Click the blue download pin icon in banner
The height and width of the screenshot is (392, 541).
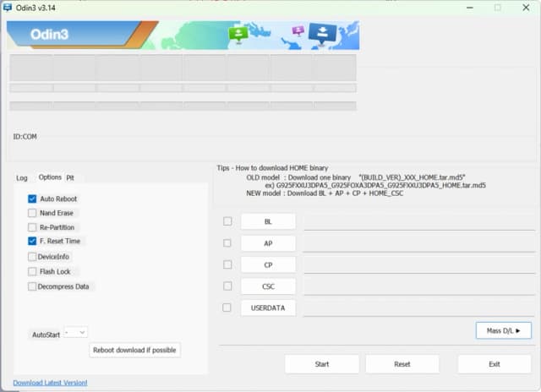pos(323,34)
